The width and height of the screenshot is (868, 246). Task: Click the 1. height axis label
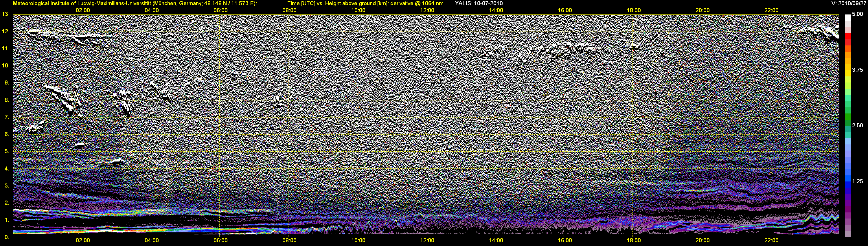pyautogui.click(x=7, y=220)
